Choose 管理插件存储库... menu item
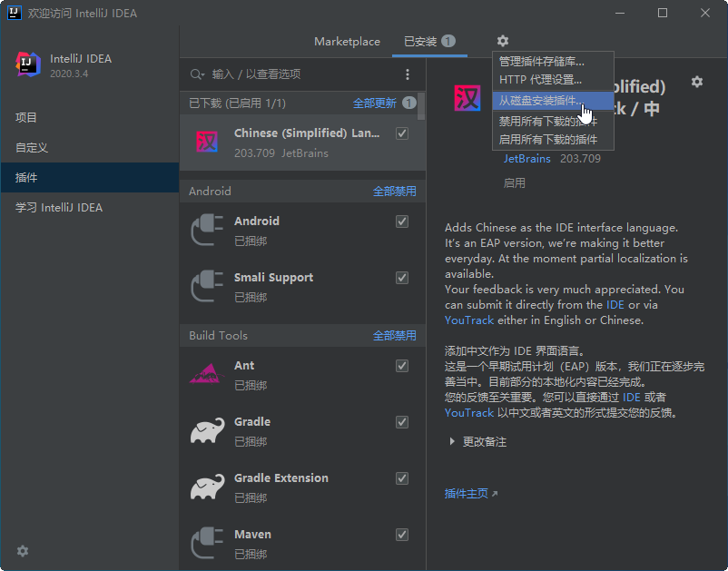Viewport: 728px width, 571px height. 553,62
